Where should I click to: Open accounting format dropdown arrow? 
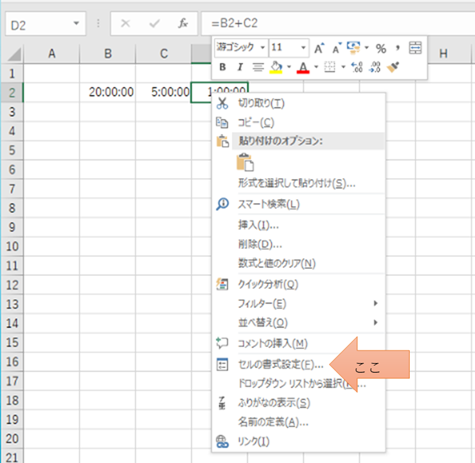[x=367, y=47]
